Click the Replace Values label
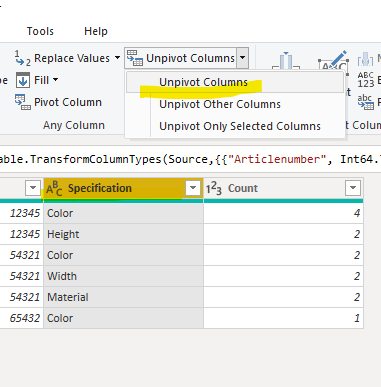 click(x=72, y=58)
